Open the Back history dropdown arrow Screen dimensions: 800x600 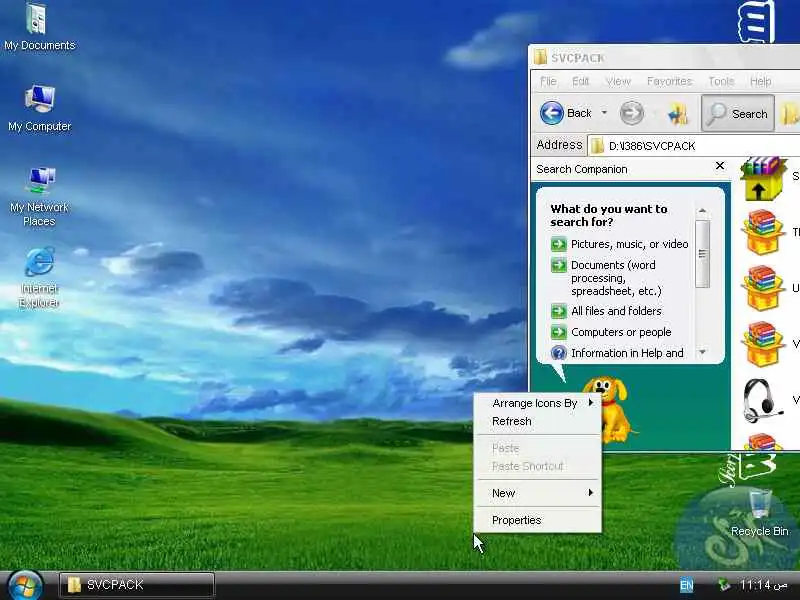[x=604, y=113]
